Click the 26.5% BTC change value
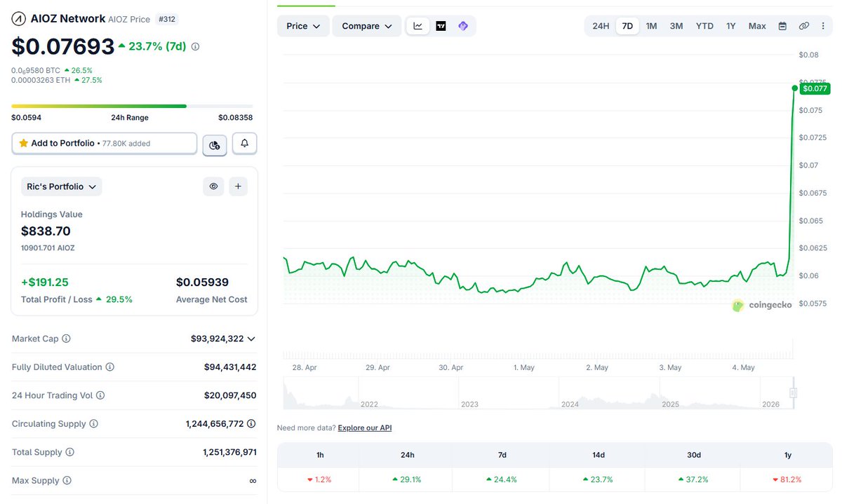The image size is (842, 504). click(x=79, y=70)
